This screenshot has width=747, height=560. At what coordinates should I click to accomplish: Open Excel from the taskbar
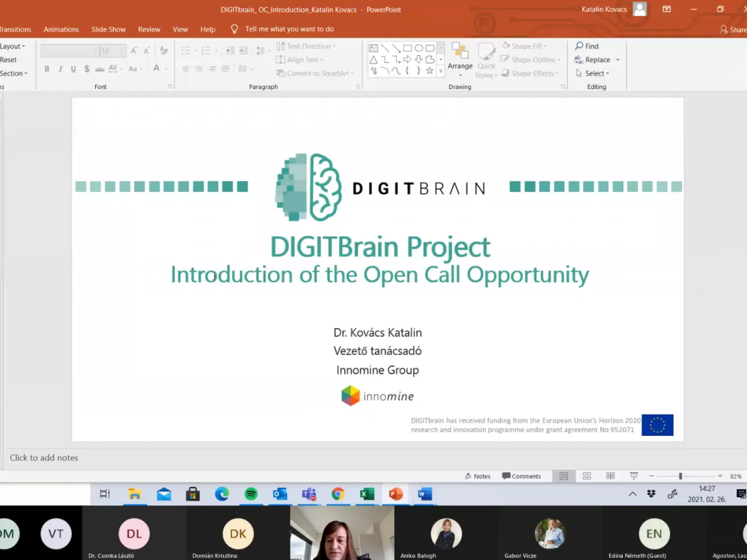(367, 494)
